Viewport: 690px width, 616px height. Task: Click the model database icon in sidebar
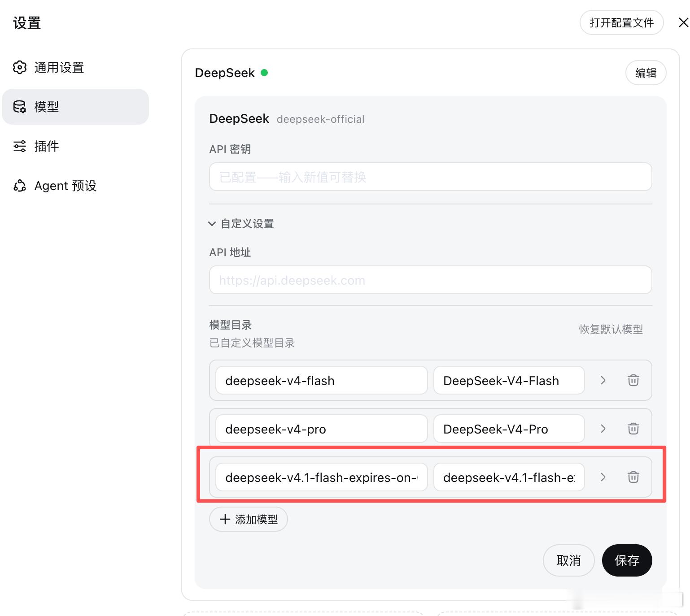[20, 107]
